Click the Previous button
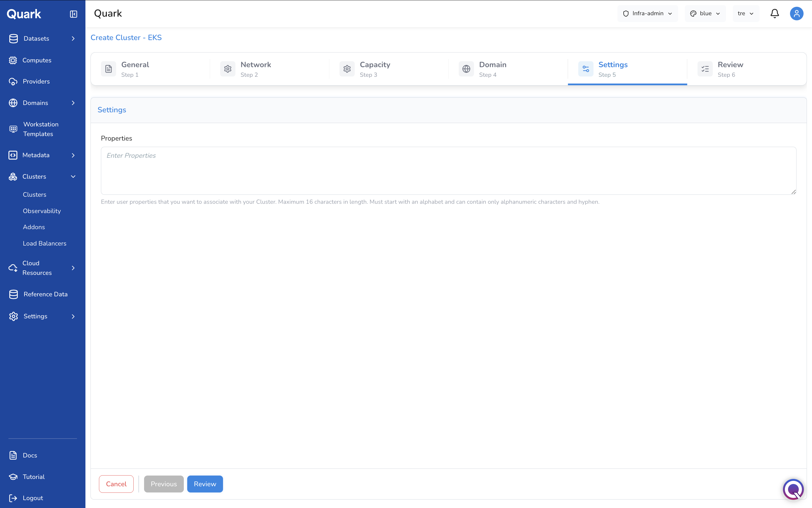This screenshot has height=508, width=812. click(x=164, y=484)
